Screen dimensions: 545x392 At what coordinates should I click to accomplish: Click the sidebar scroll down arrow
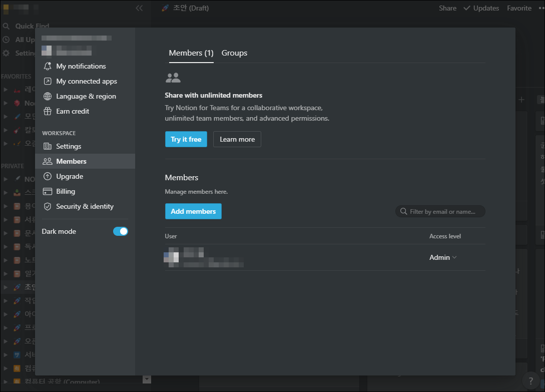tap(147, 379)
